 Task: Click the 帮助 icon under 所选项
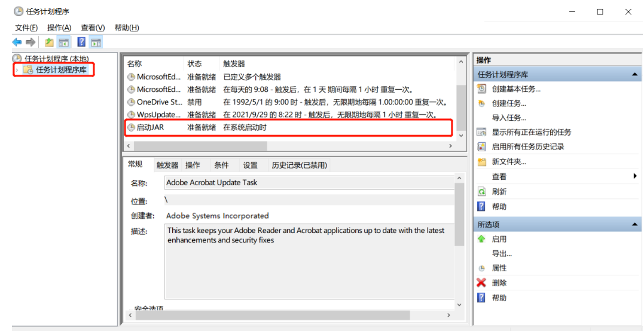coord(481,298)
